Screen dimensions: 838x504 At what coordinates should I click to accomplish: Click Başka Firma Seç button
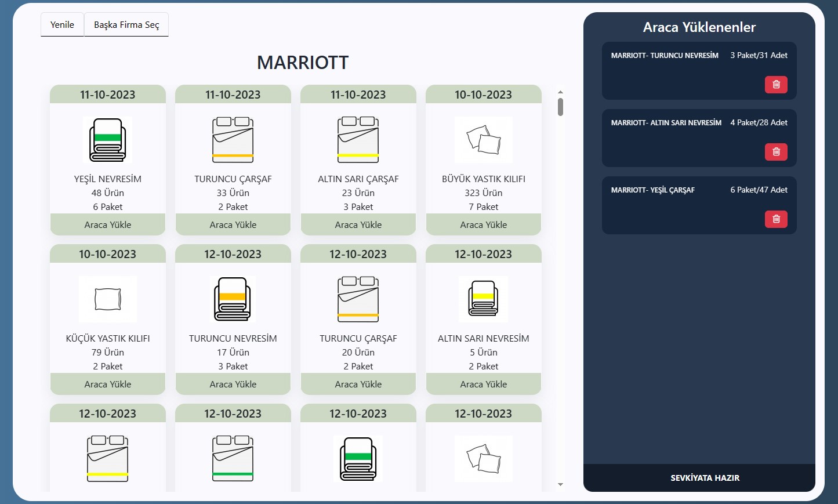pos(126,24)
